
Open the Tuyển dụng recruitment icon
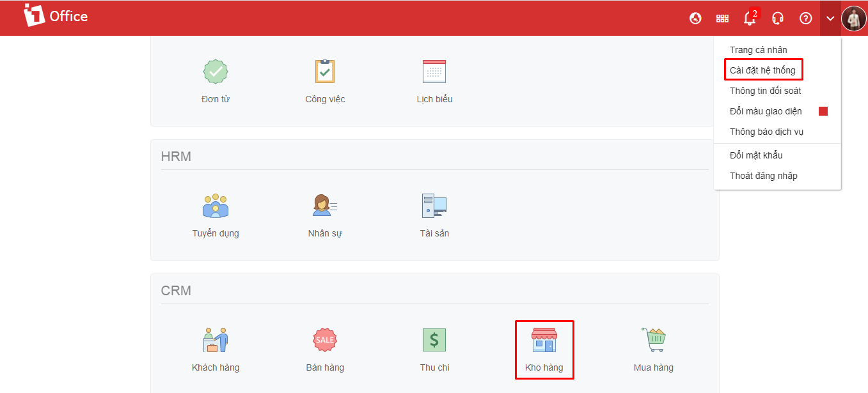click(216, 206)
